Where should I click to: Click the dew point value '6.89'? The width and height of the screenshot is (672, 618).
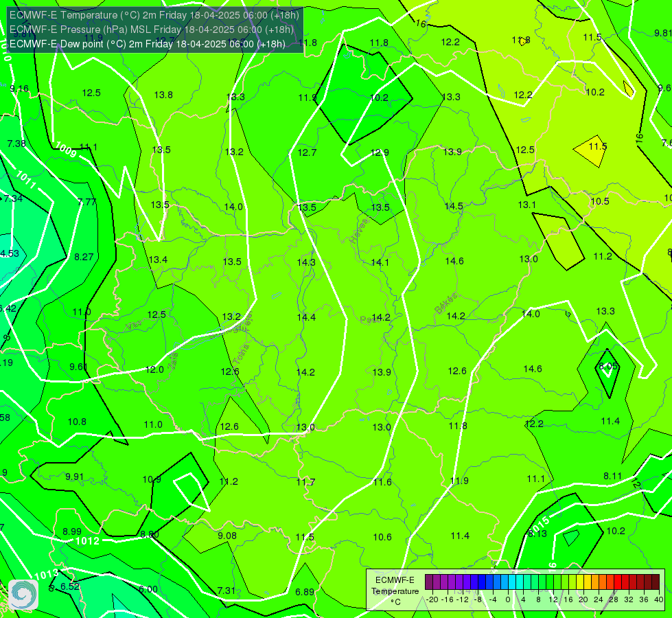pos(305,593)
